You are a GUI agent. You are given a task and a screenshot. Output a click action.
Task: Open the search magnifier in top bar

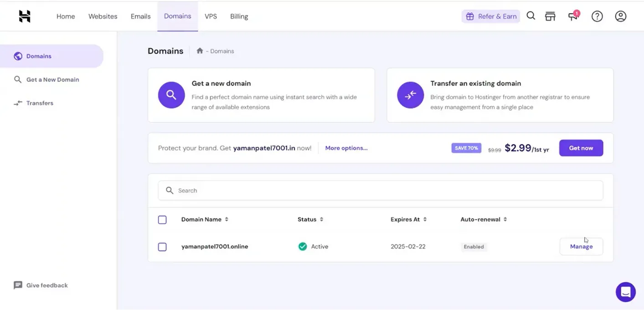point(531,16)
